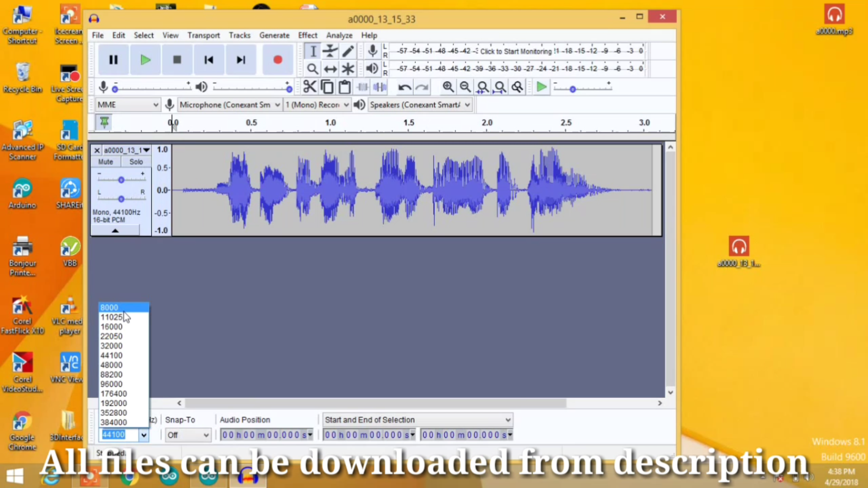Viewport: 868px width, 488px height.
Task: Activate the Envelope tool
Action: click(330, 51)
